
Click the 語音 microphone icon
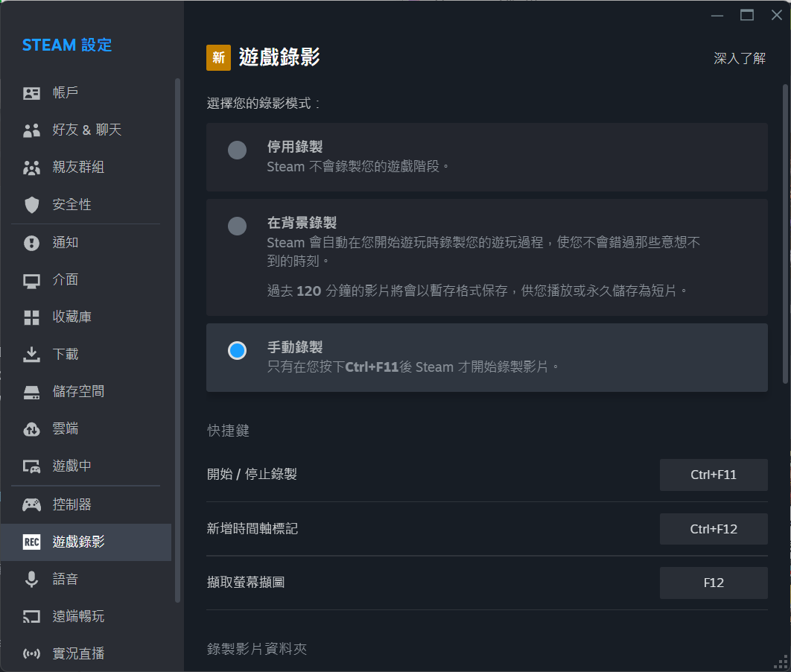(x=31, y=579)
